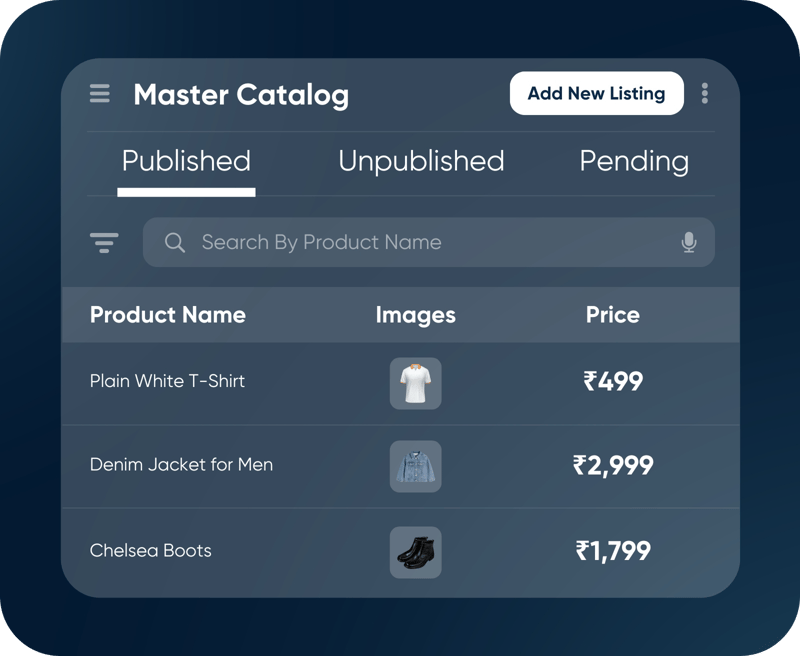Screen dimensions: 800x656
Task: Open the white T-shirt product image
Action: pos(415,383)
